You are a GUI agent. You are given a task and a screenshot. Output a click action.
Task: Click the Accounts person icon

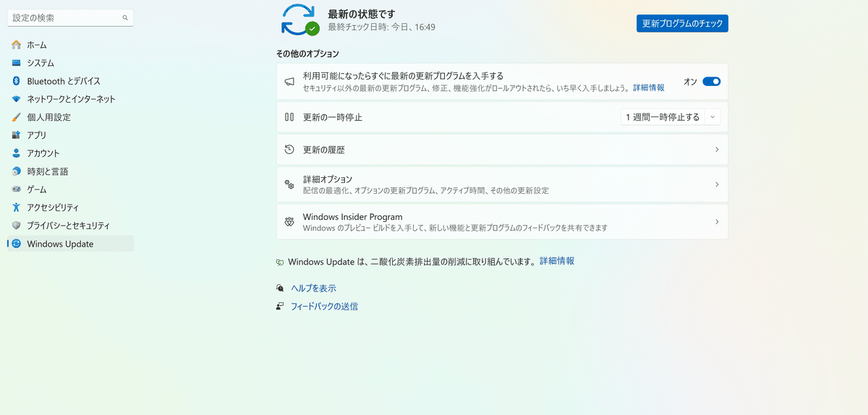[x=16, y=153]
